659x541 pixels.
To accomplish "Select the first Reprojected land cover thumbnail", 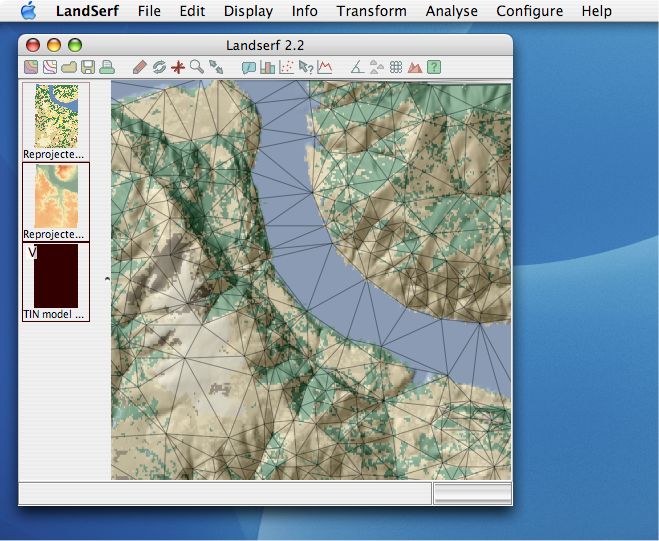I will (x=56, y=116).
